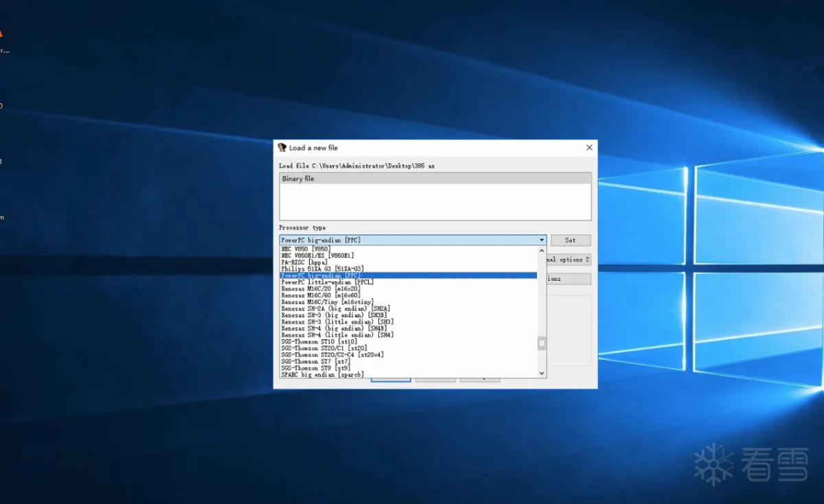
Task: Choose Philips 51XA G3 [51XA-G3] processor
Action: coord(409,268)
